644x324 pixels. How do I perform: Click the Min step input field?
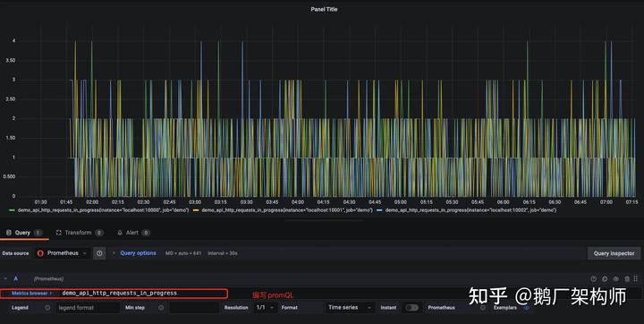193,308
